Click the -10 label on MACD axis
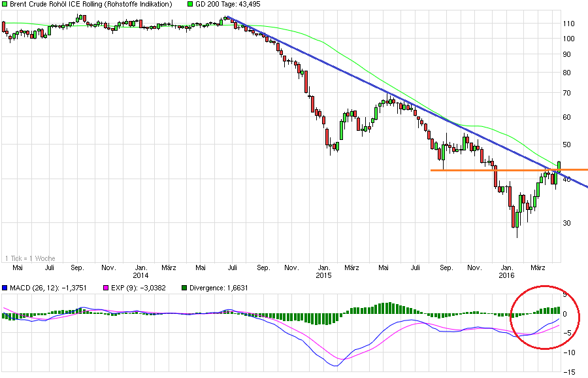Image resolution: width=588 pixels, height=378 pixels. [x=569, y=353]
